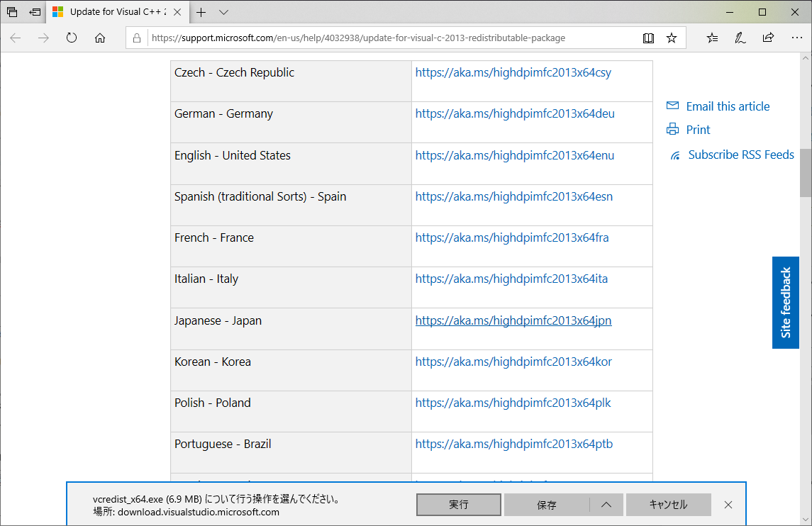812x526 pixels.
Task: Show tab previews chevron
Action: point(223,12)
